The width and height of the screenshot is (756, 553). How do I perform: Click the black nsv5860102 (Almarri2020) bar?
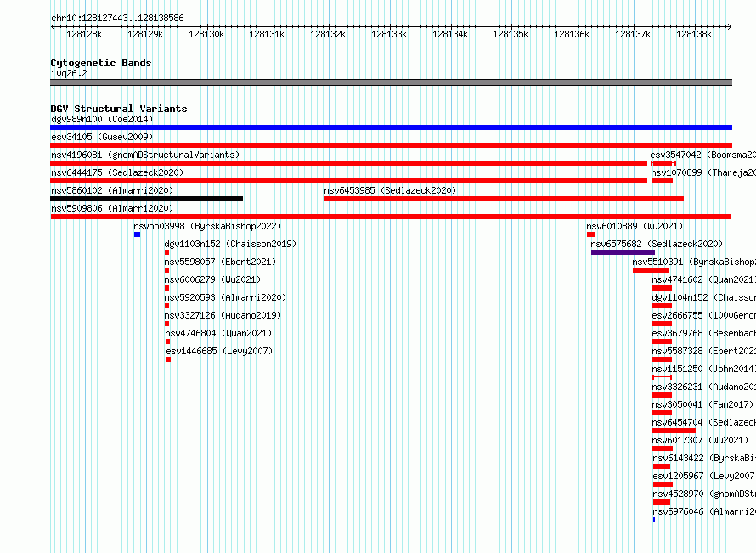(x=147, y=199)
